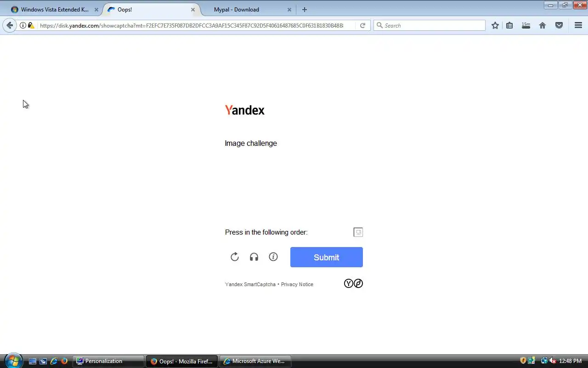588x368 pixels.
Task: Bookmark this page with the star icon
Action: [x=495, y=25]
